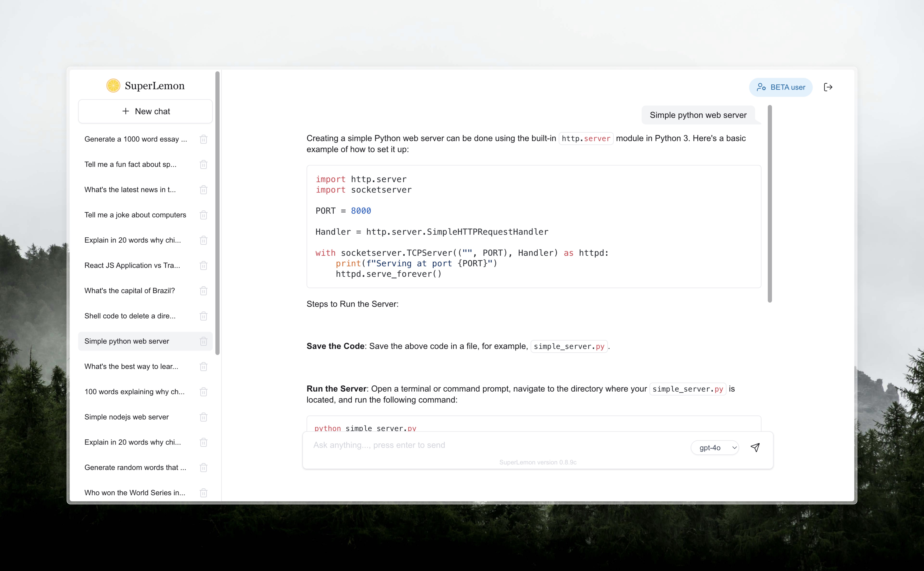Delete the 'What's the capital of Brazil?' chat
924x571 pixels.
(204, 290)
